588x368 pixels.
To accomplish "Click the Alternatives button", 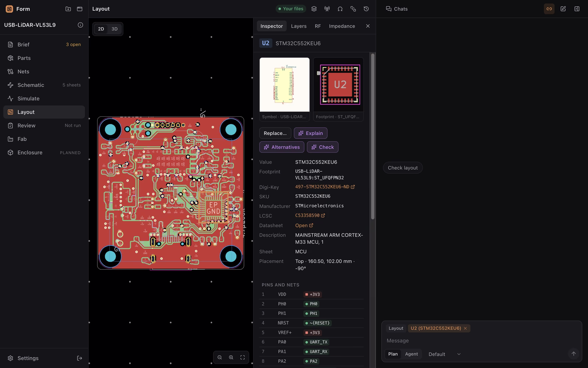I will tap(282, 147).
